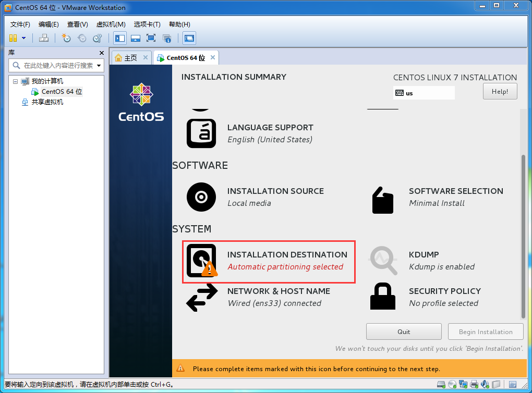Click the library search input field
532x393 pixels.
tap(56, 65)
